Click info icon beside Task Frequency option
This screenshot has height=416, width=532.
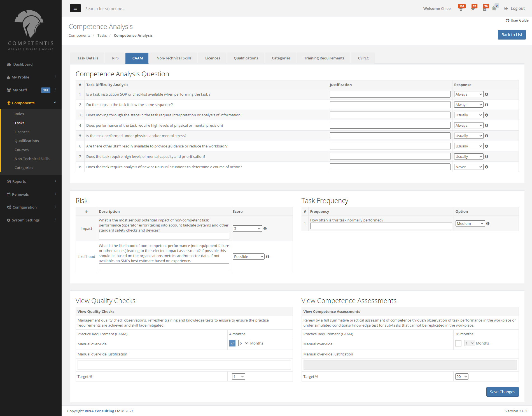[x=488, y=224]
